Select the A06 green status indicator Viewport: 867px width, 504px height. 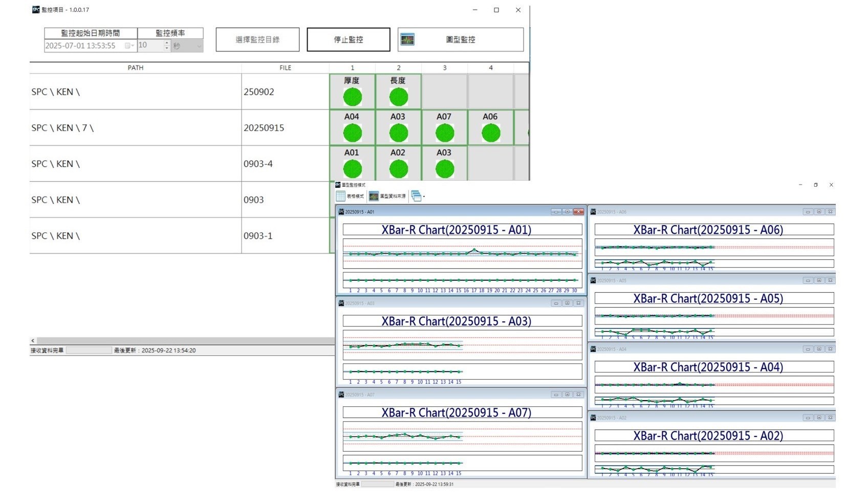pyautogui.click(x=490, y=133)
